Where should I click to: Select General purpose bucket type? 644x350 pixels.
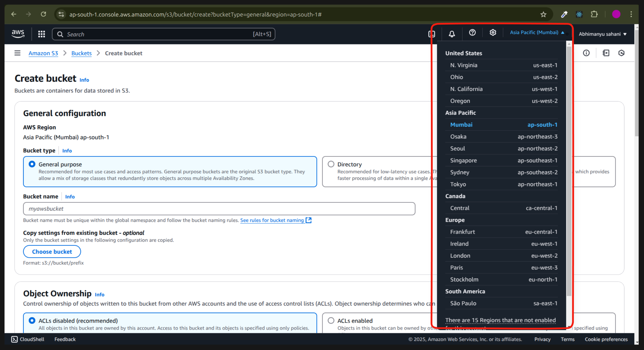(x=32, y=164)
